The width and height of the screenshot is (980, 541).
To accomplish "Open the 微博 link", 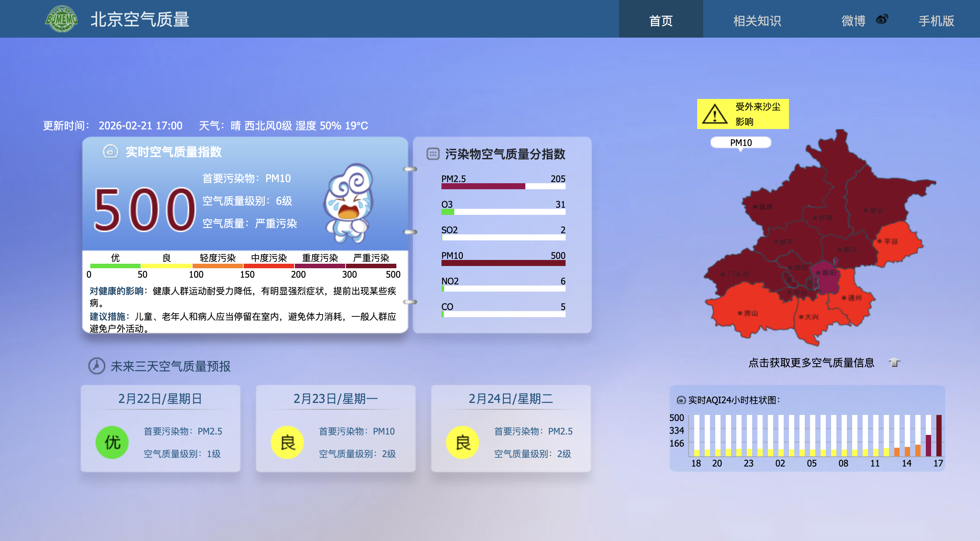I will [853, 21].
